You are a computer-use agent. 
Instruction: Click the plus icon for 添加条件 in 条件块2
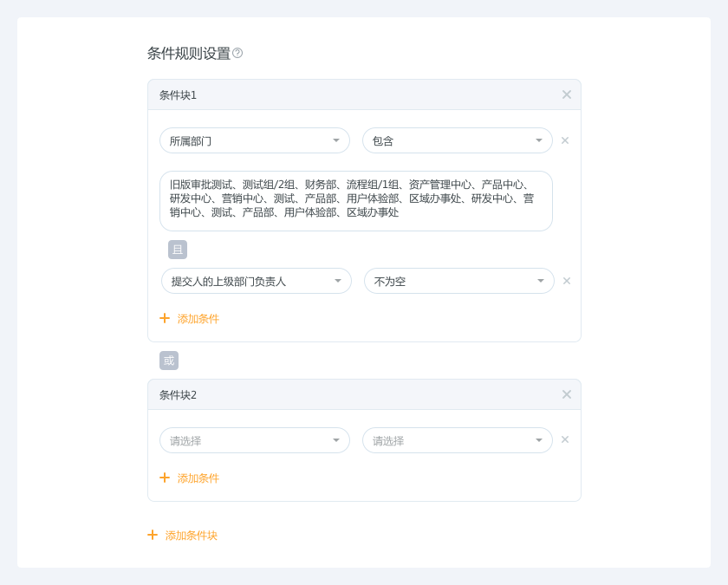165,478
